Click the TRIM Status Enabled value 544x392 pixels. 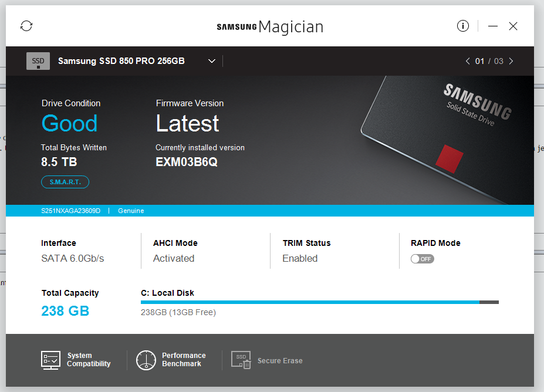(300, 258)
